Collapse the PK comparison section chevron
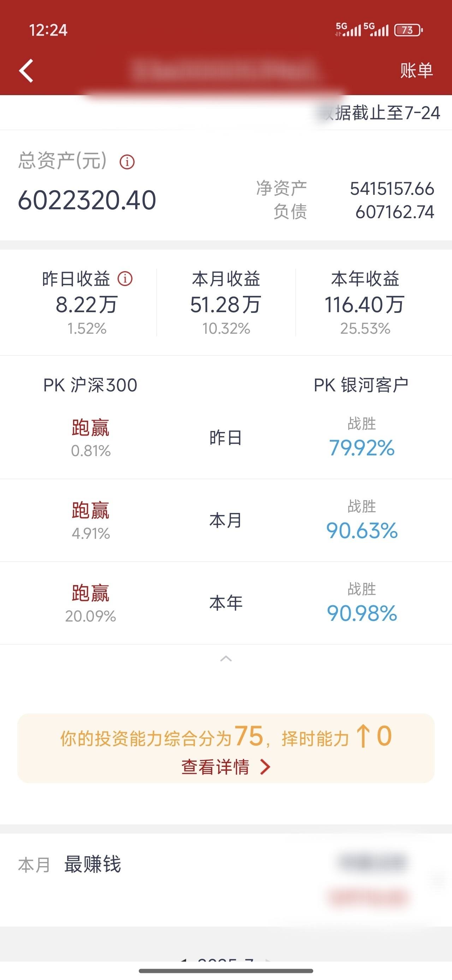This screenshot has width=452, height=980. (x=226, y=659)
